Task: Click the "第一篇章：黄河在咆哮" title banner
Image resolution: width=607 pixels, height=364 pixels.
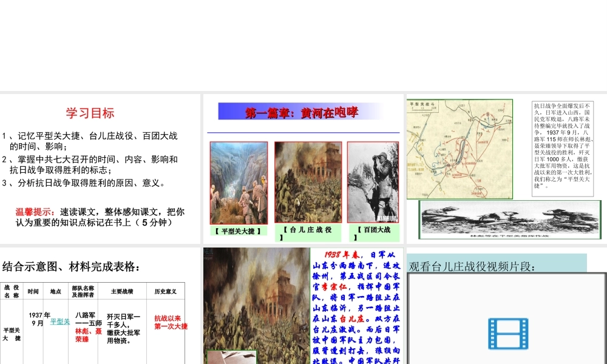Action: [302, 112]
